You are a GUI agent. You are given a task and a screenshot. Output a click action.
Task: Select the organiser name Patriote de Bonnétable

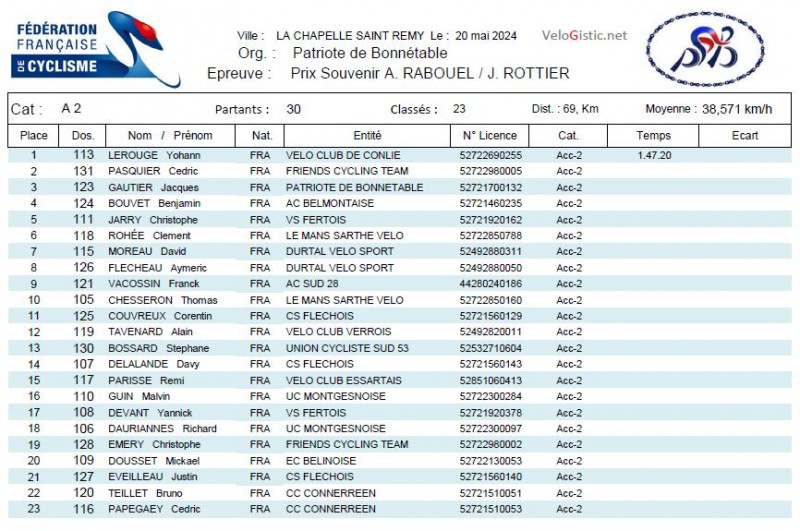(x=370, y=53)
